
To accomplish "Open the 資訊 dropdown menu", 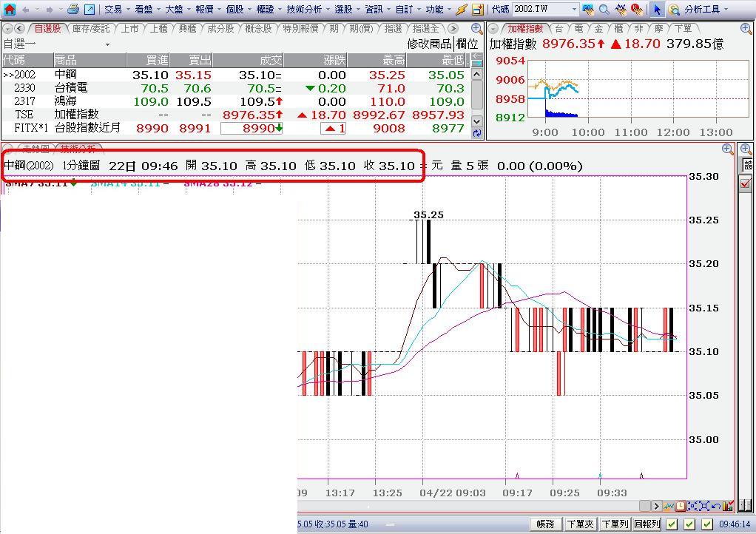I will click(377, 9).
